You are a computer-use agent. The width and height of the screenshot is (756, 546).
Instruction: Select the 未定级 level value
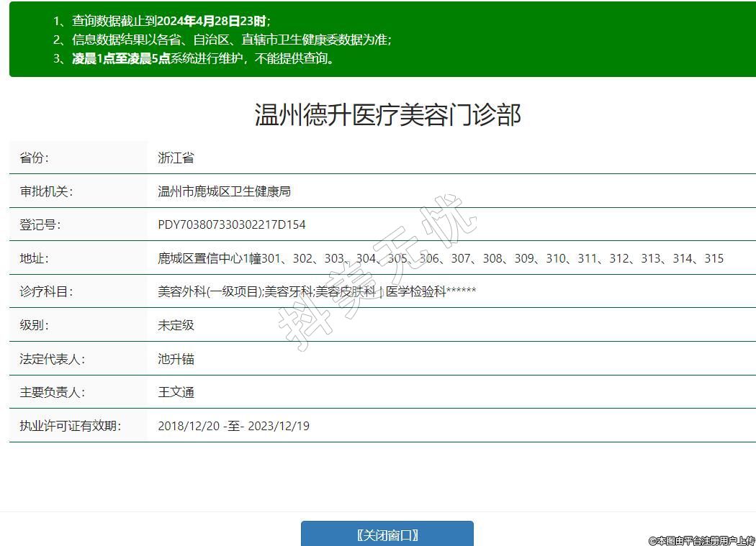[x=176, y=325]
